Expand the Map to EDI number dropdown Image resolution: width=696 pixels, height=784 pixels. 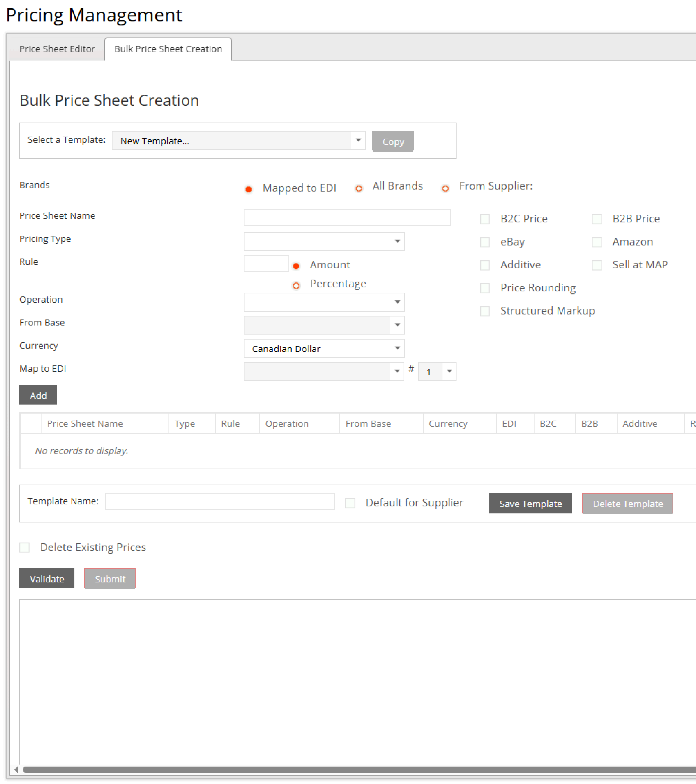click(449, 371)
